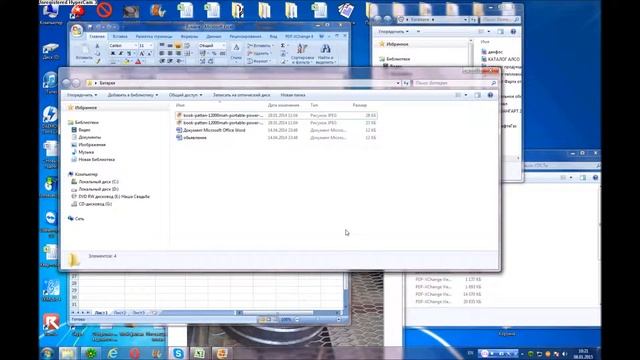Sort files by the Размер column header

[360, 105]
